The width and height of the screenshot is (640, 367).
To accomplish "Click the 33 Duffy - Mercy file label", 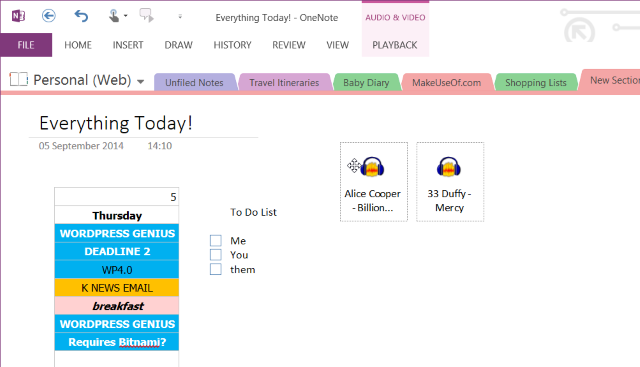I will coord(449,200).
